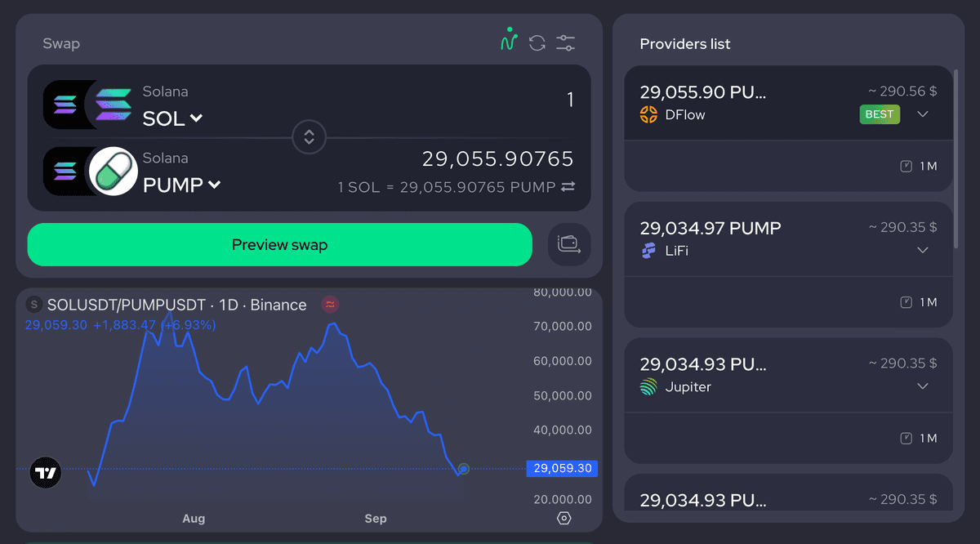
Task: Click the 1 SOL = 29,055.90765 PUMP rate text
Action: tap(447, 187)
